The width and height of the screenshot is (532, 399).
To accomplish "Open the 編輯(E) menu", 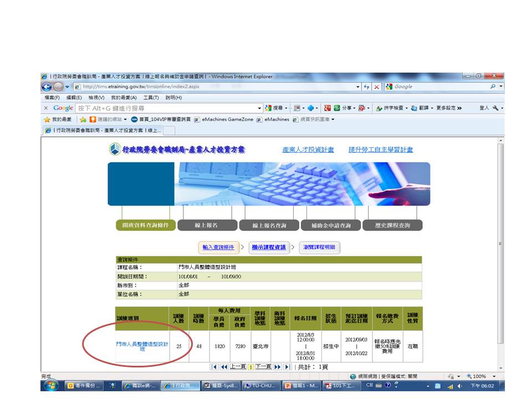I will (x=74, y=98).
